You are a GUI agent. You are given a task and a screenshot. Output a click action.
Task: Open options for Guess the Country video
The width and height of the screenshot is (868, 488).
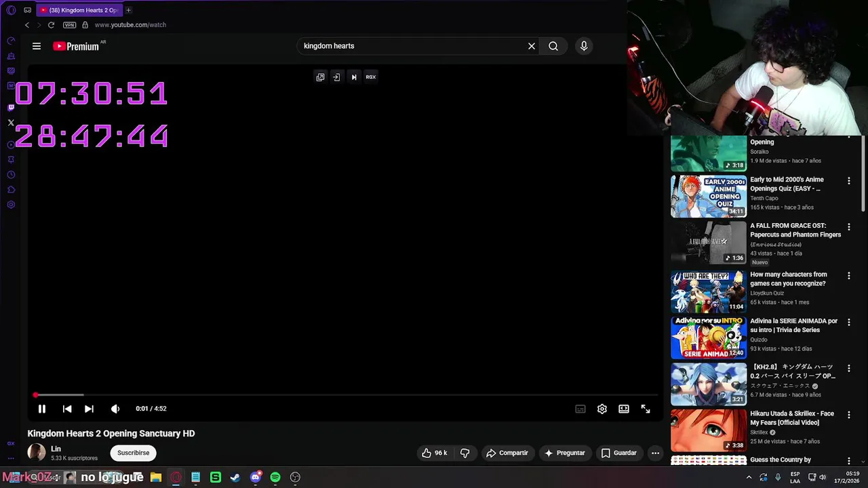coord(849,461)
